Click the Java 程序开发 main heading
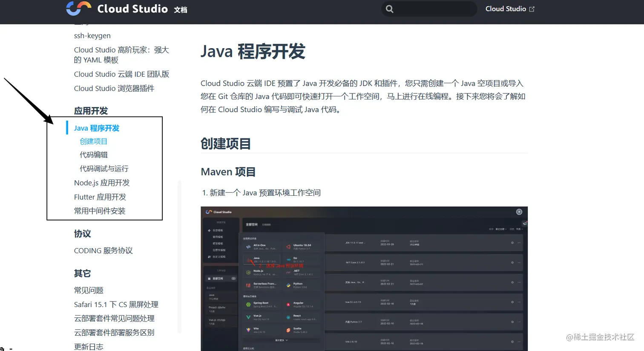The width and height of the screenshot is (644, 351). [253, 52]
